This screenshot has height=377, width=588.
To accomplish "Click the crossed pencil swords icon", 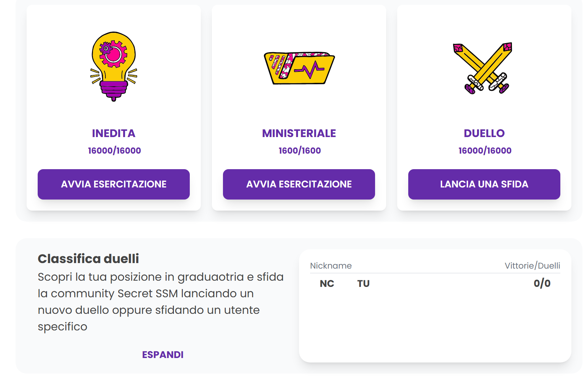I will tap(483, 68).
